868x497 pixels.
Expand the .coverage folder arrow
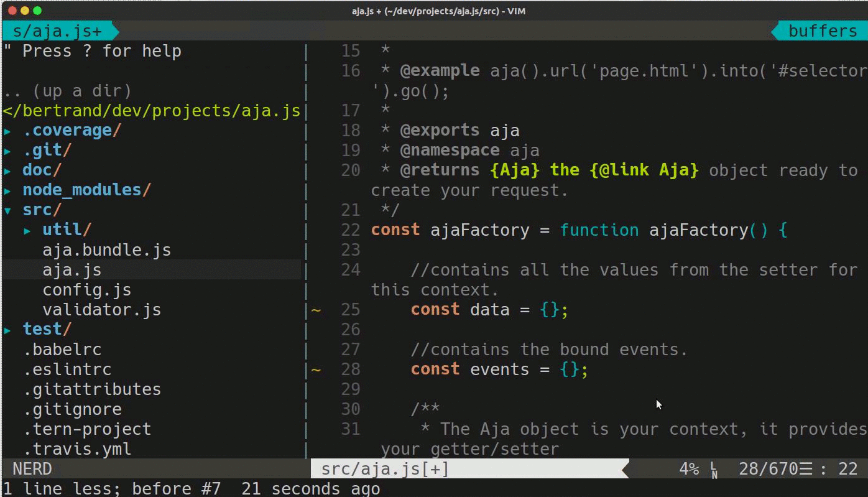[7, 131]
